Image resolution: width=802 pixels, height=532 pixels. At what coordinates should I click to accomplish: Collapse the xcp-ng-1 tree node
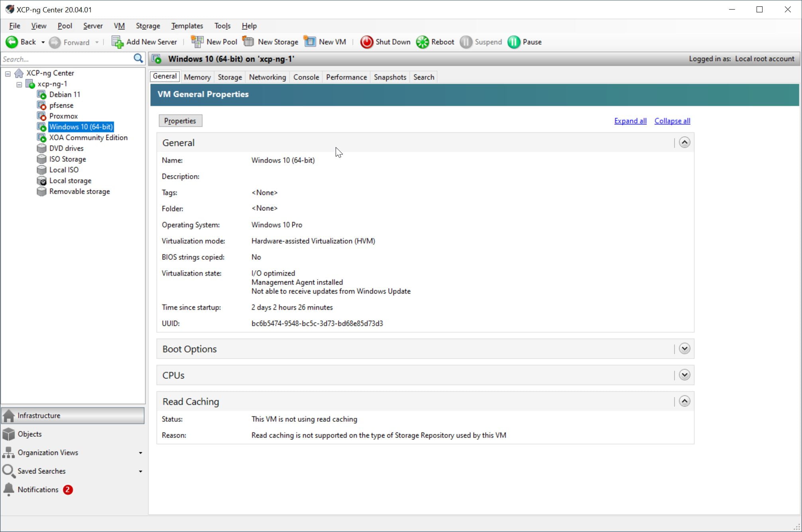(x=19, y=84)
